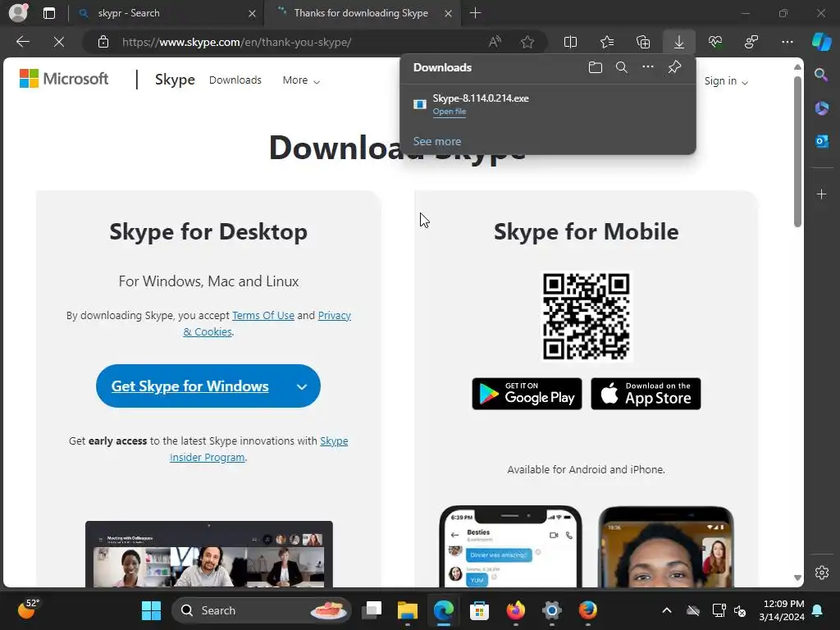Open the taskbar clock and date
This screenshot has width=840, height=630.
pyautogui.click(x=782, y=610)
